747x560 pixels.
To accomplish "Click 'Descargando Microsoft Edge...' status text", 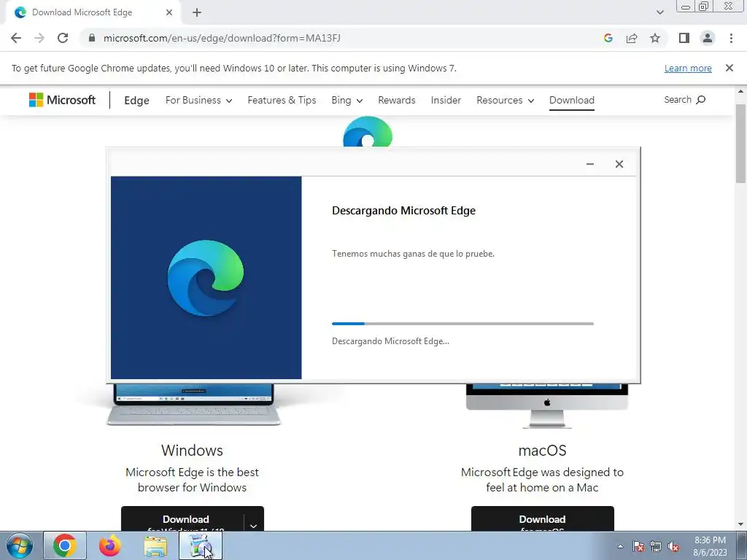I will coord(390,341).
